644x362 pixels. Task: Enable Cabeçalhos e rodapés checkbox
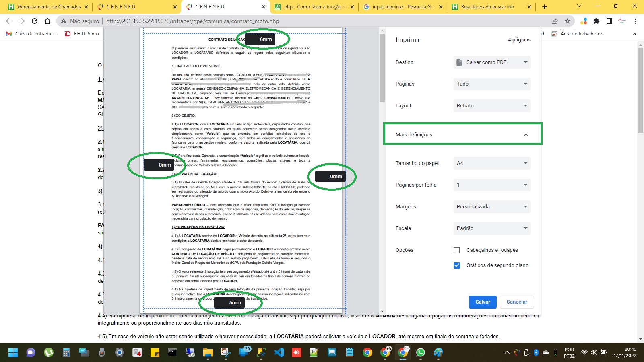(457, 250)
